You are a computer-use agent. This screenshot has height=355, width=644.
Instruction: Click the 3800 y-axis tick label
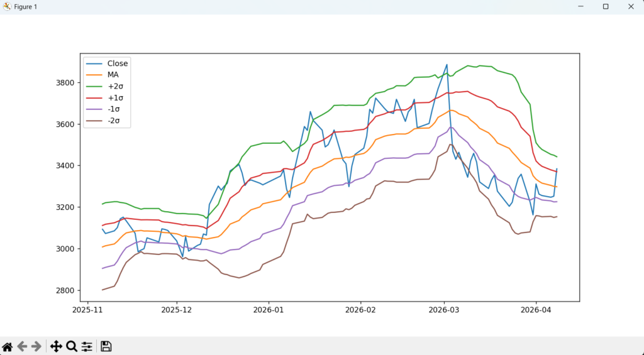(x=65, y=83)
